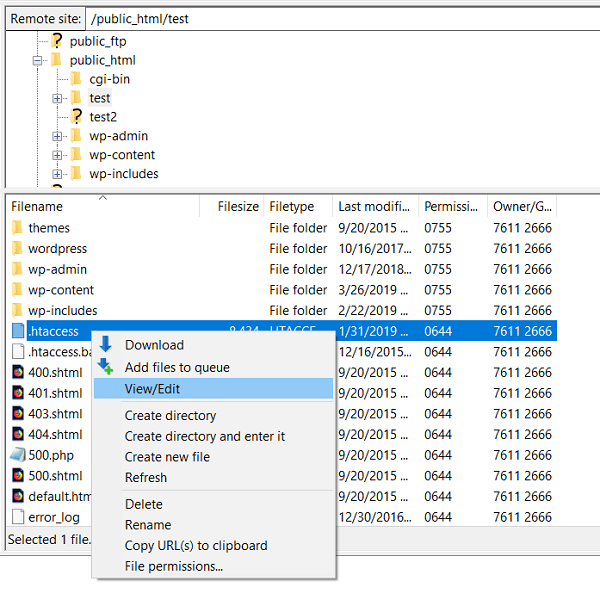Choose Download from the context menu
Viewport: 600px width, 606px height.
coord(213,345)
